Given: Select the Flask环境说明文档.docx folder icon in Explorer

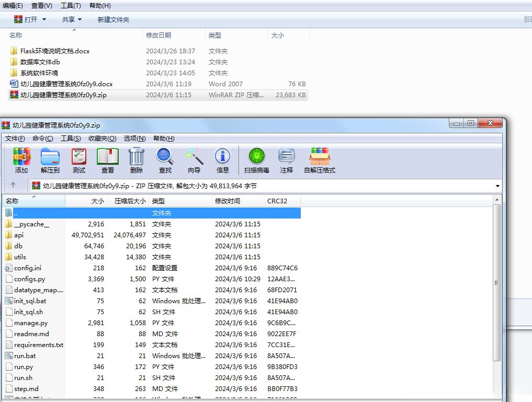Looking at the screenshot, I should click(x=14, y=51).
